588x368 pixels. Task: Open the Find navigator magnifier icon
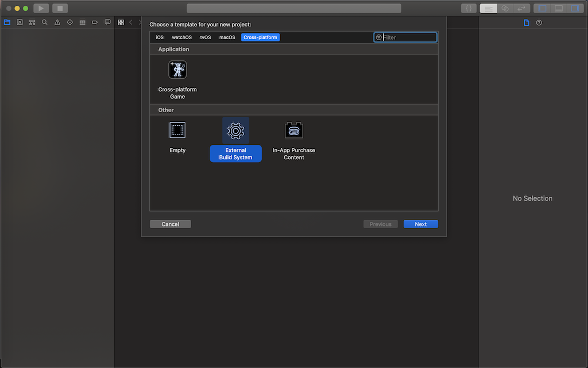point(45,22)
